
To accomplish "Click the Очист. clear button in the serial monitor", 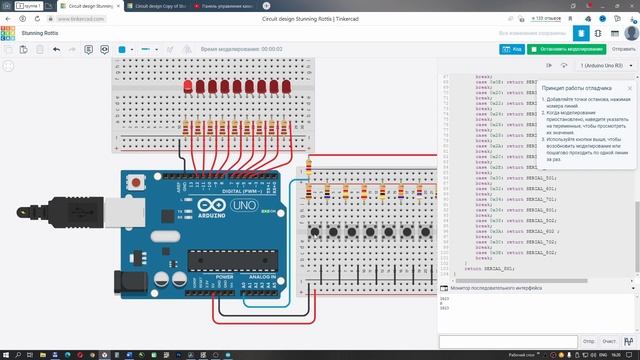I will point(609,342).
